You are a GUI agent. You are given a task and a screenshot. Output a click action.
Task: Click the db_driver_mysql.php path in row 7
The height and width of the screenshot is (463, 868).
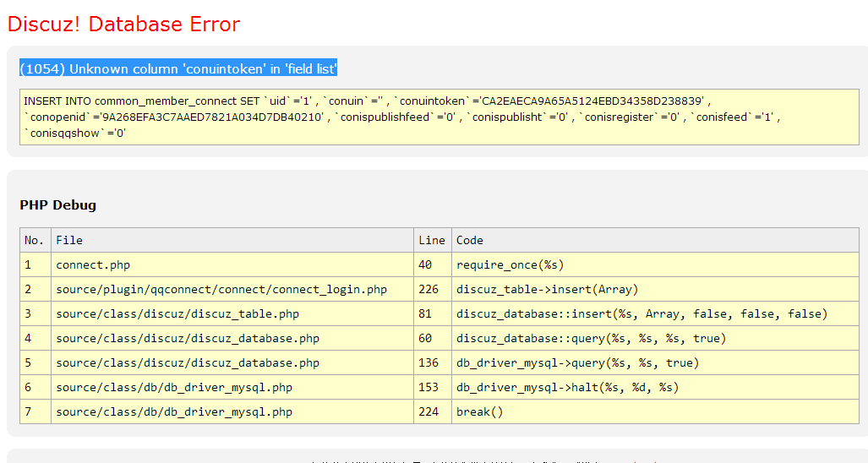[174, 411]
